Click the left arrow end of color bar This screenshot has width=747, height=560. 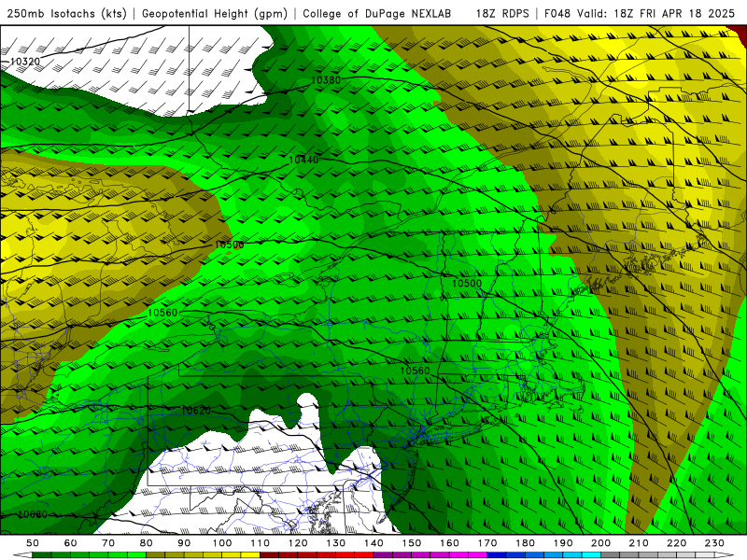[x=21, y=555]
